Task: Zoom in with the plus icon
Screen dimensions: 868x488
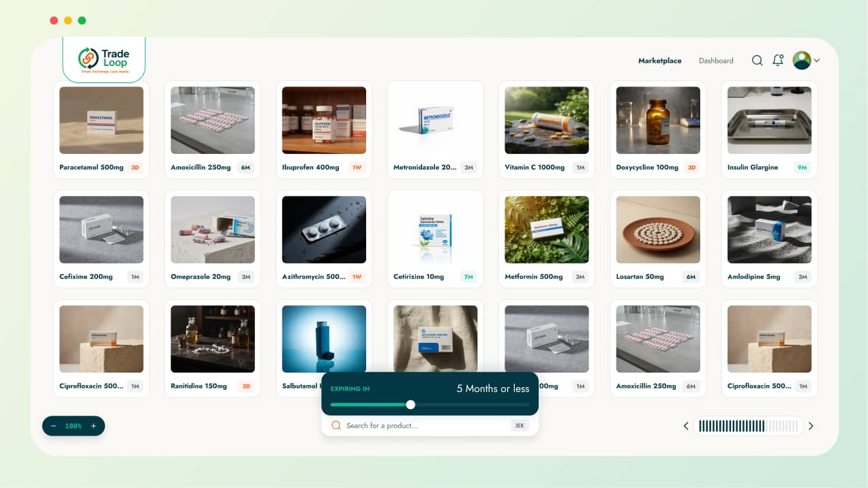Action: point(93,426)
